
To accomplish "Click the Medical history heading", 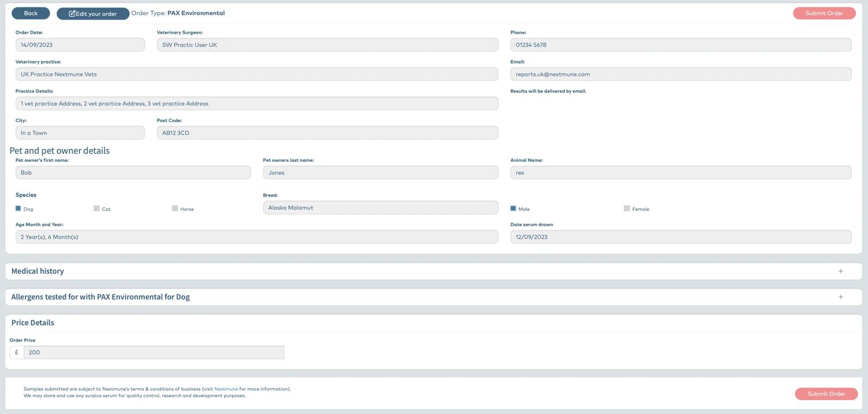I will click(38, 271).
